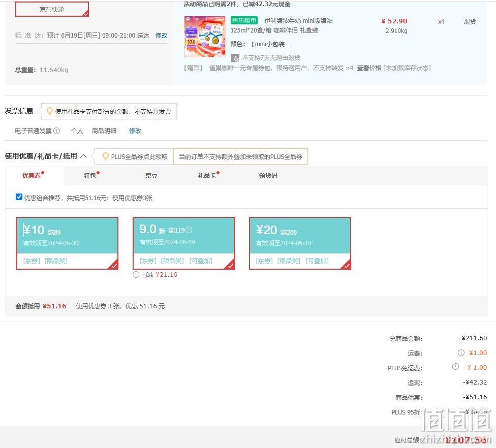Toggle the ¥20 满200 coupon
The width and height of the screenshot is (496, 448).
tap(300, 243)
